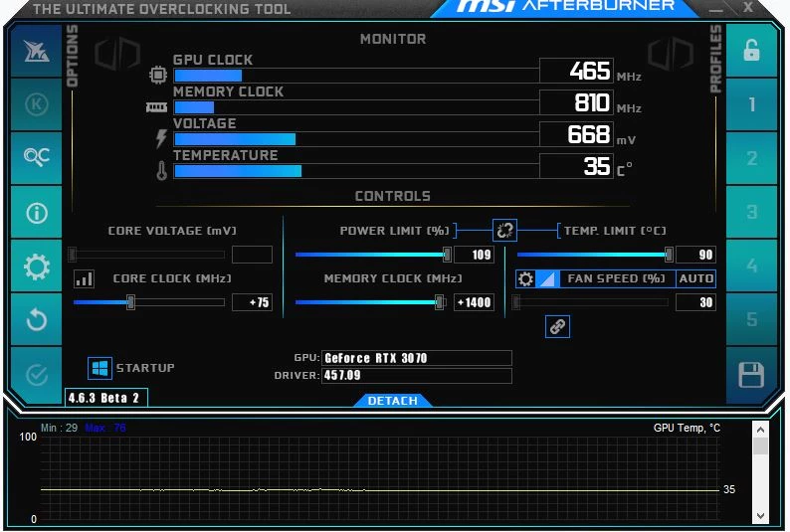Toggle the profile lock padlock icon
Screen dimensions: 790x532
tap(751, 51)
